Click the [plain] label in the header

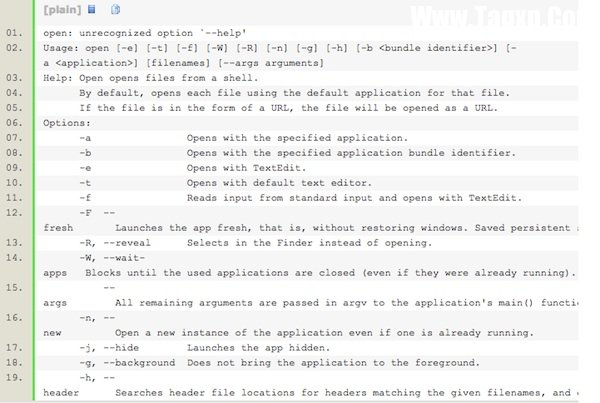(62, 10)
